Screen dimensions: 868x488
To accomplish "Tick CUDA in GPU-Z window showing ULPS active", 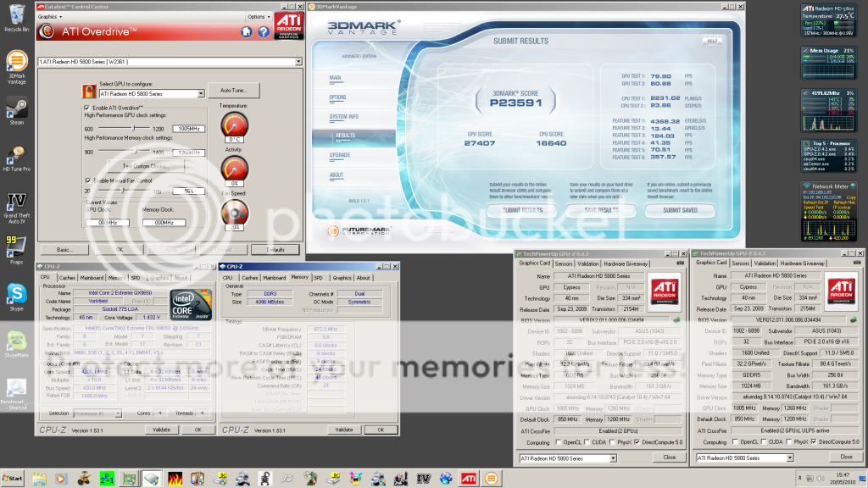I will [x=764, y=441].
